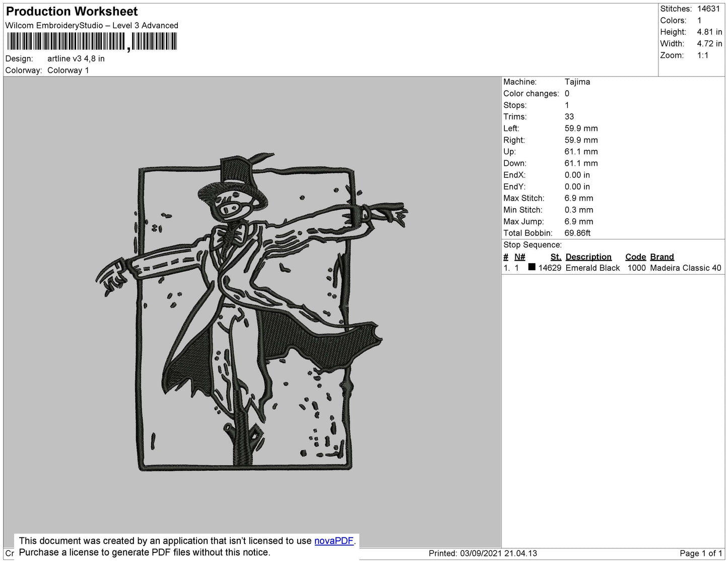Image resolution: width=728 pixels, height=563 pixels.
Task: Select the Machine value Tajima
Action: click(577, 82)
